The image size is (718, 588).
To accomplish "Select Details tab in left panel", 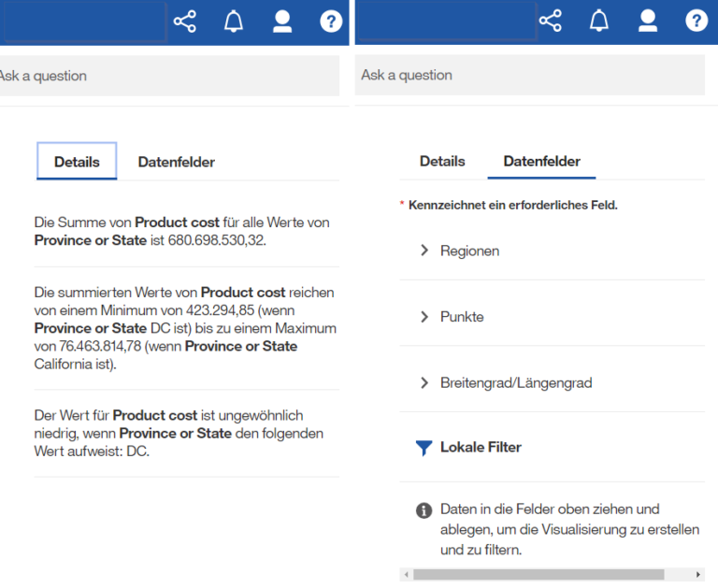I will 77,161.
